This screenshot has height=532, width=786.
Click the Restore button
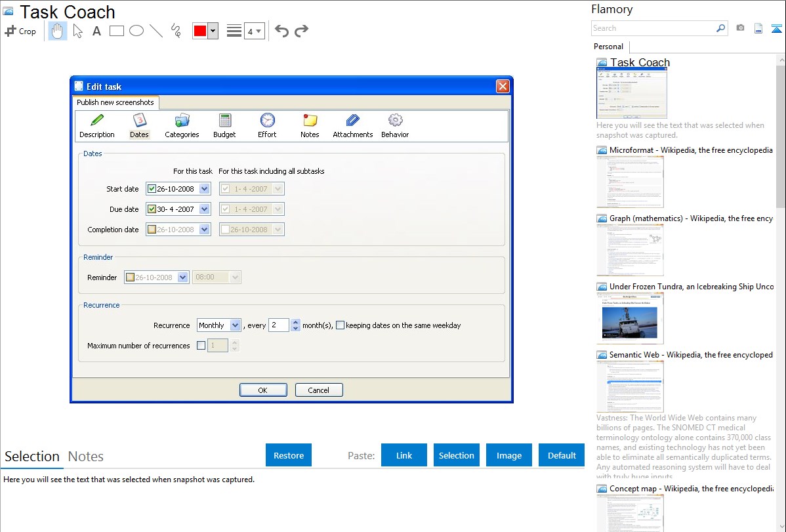click(x=289, y=455)
